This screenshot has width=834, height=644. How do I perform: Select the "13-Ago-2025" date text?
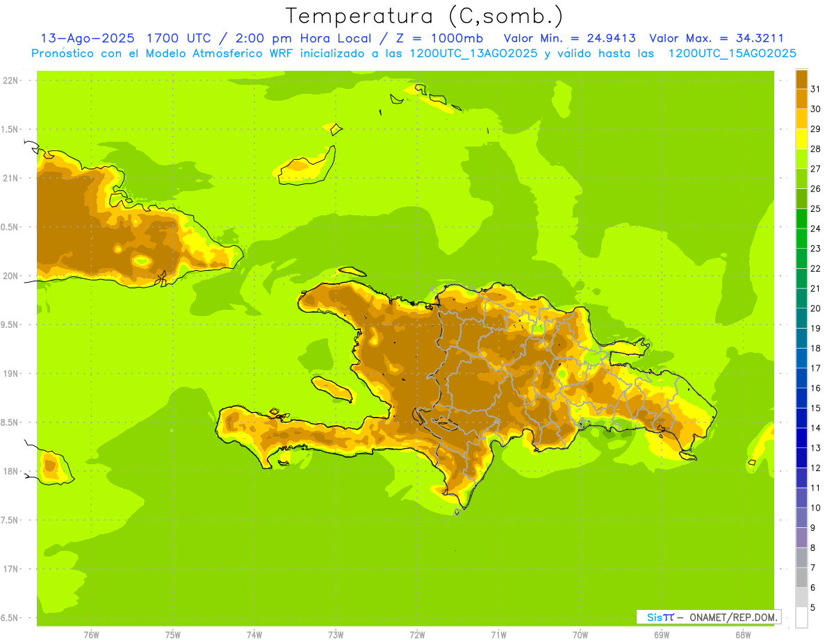tap(89, 38)
